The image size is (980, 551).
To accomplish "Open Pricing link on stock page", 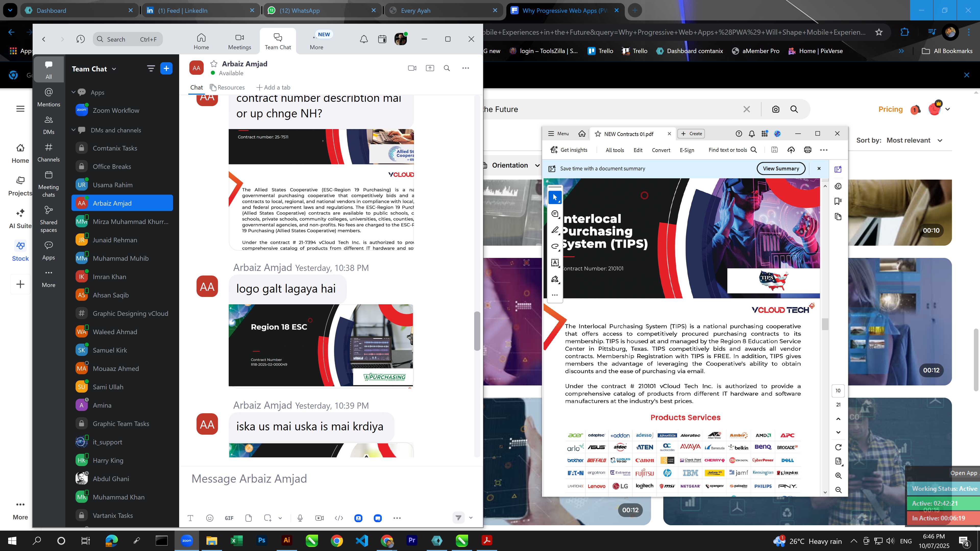I will point(890,109).
